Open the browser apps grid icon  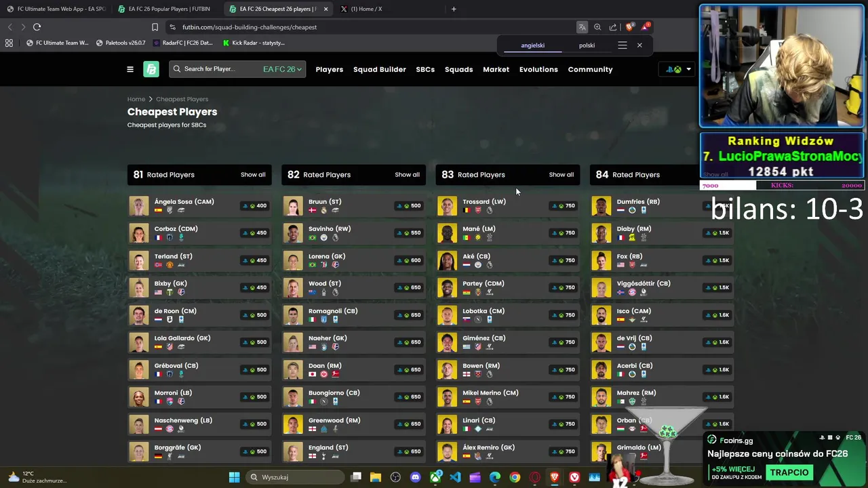[9, 43]
